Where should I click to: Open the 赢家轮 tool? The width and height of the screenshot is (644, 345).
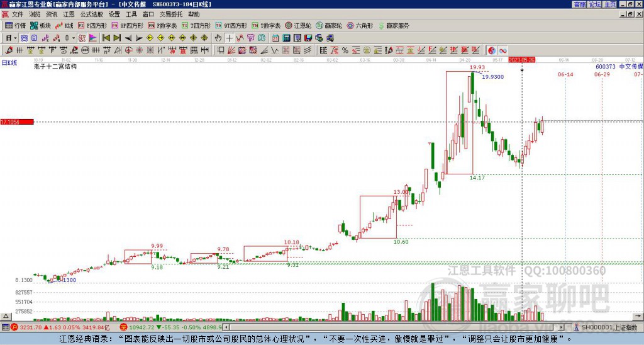[329, 25]
